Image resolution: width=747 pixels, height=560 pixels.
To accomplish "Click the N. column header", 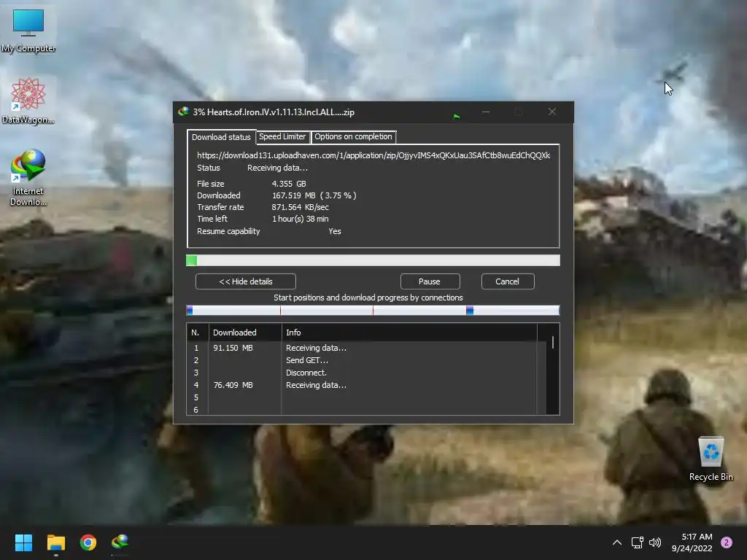I will pyautogui.click(x=197, y=332).
